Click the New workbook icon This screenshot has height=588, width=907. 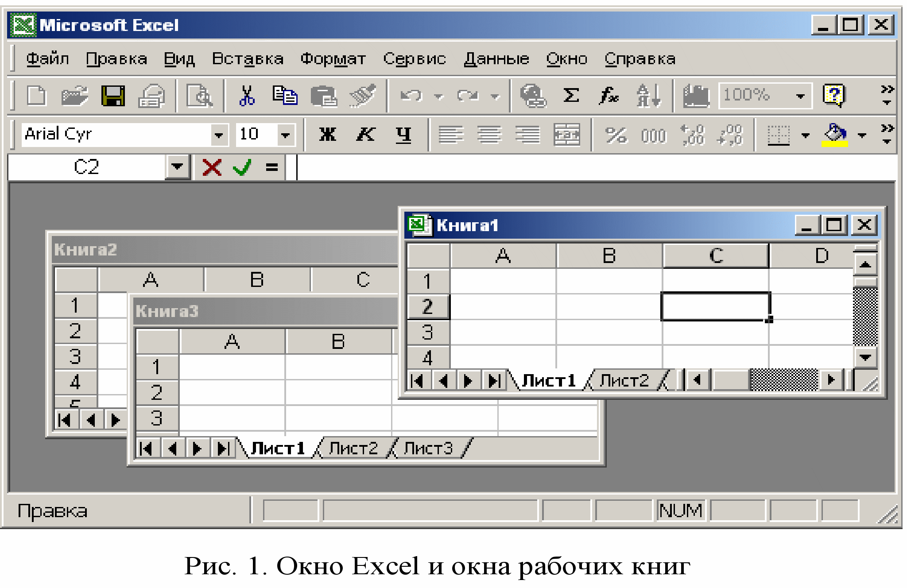(x=36, y=96)
